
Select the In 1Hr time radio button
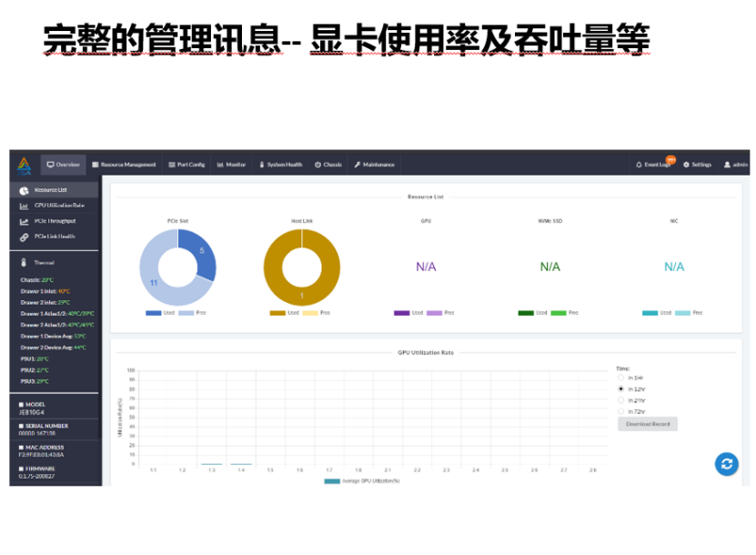pos(621,377)
